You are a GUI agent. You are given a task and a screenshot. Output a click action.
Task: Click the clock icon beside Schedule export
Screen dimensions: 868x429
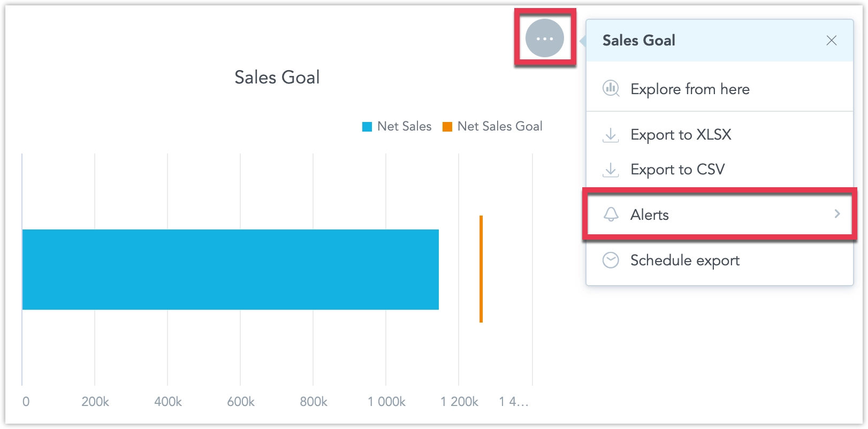pyautogui.click(x=611, y=261)
